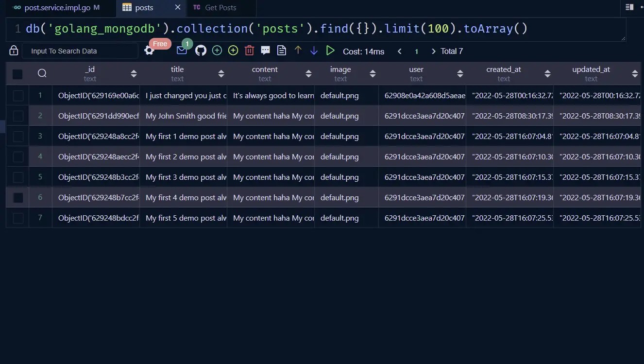Screen dimensions: 644x364
Task: Export data using the document icon
Action: pyautogui.click(x=281, y=50)
